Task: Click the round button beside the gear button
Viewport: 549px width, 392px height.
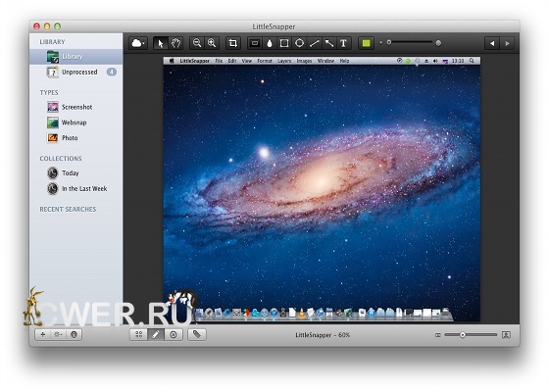Action: 74,334
